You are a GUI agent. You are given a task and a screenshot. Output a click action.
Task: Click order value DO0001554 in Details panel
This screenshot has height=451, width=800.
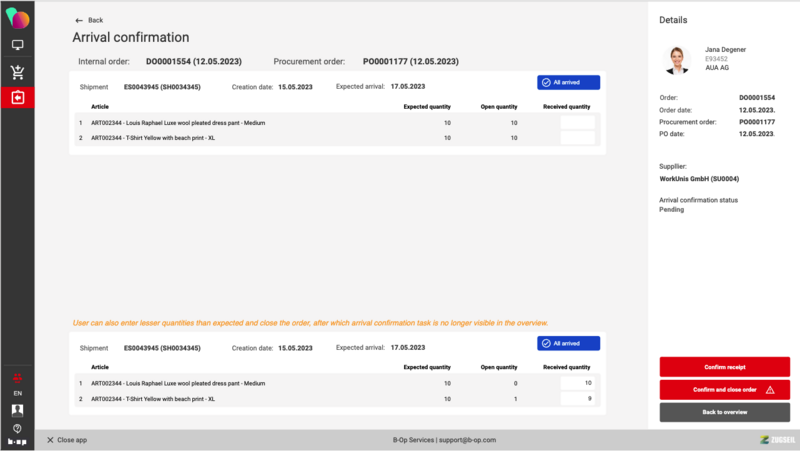(757, 98)
